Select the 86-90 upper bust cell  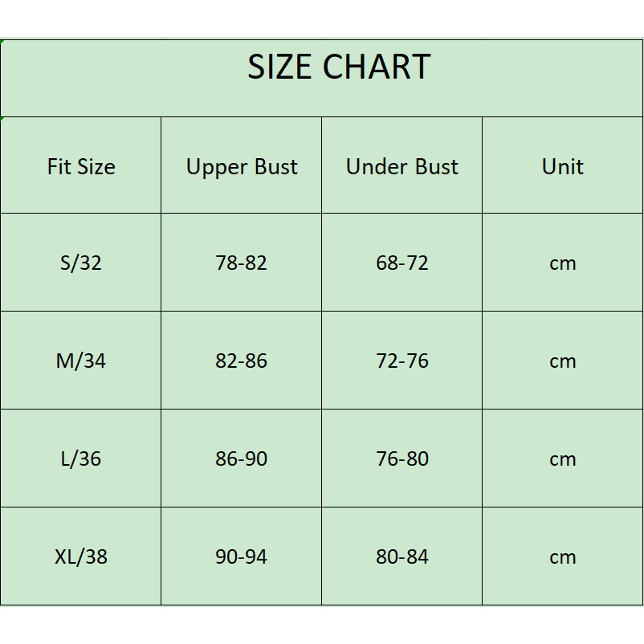coord(242,459)
